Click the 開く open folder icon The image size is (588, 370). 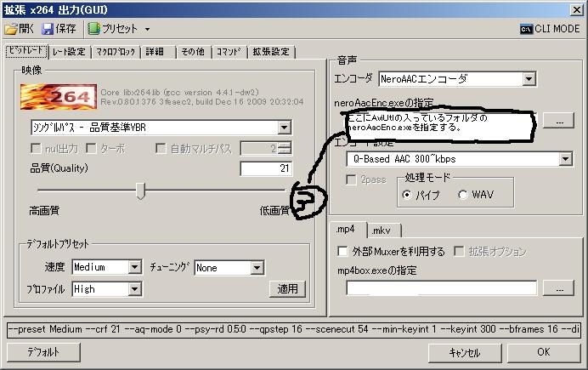(x=12, y=29)
